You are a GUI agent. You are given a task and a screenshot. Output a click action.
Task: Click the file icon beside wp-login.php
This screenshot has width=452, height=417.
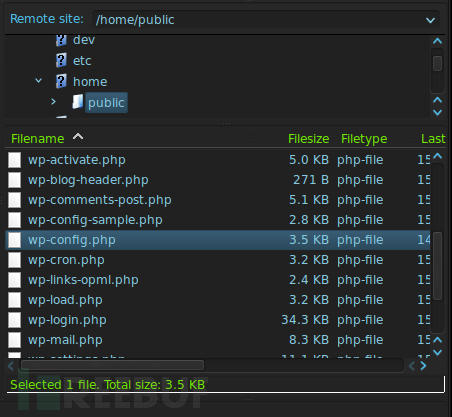pyautogui.click(x=15, y=320)
